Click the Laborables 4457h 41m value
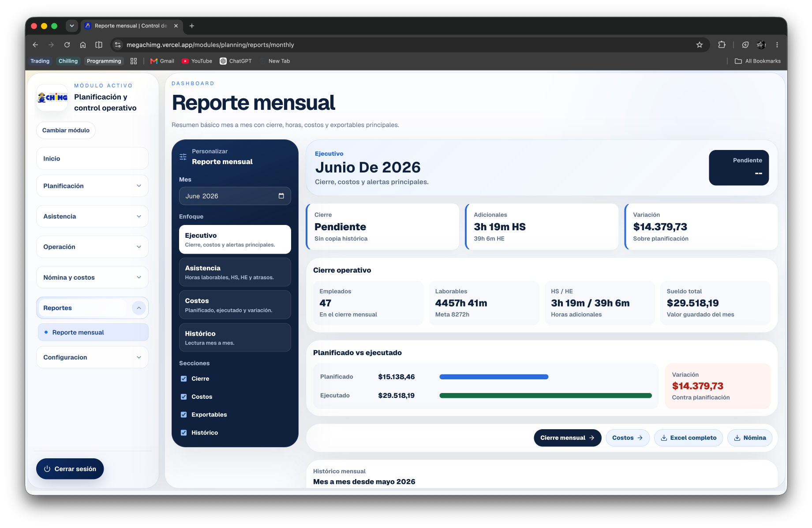Image resolution: width=812 pixels, height=528 pixels. [461, 303]
